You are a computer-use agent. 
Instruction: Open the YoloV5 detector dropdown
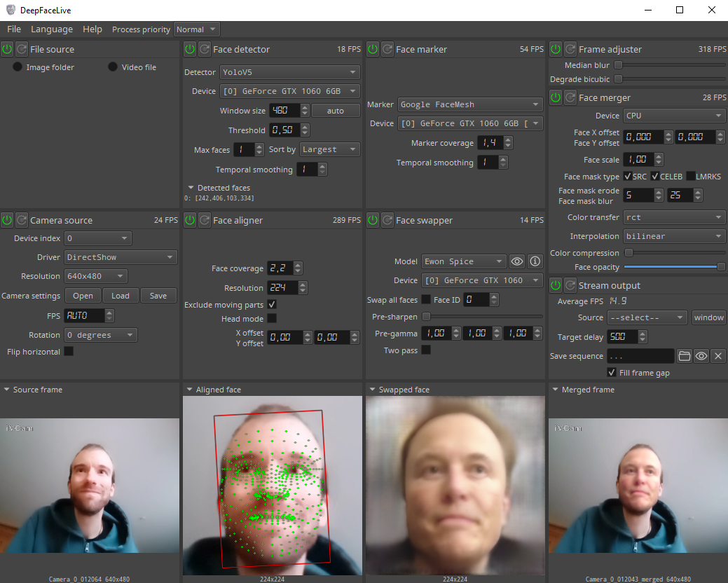click(x=289, y=71)
